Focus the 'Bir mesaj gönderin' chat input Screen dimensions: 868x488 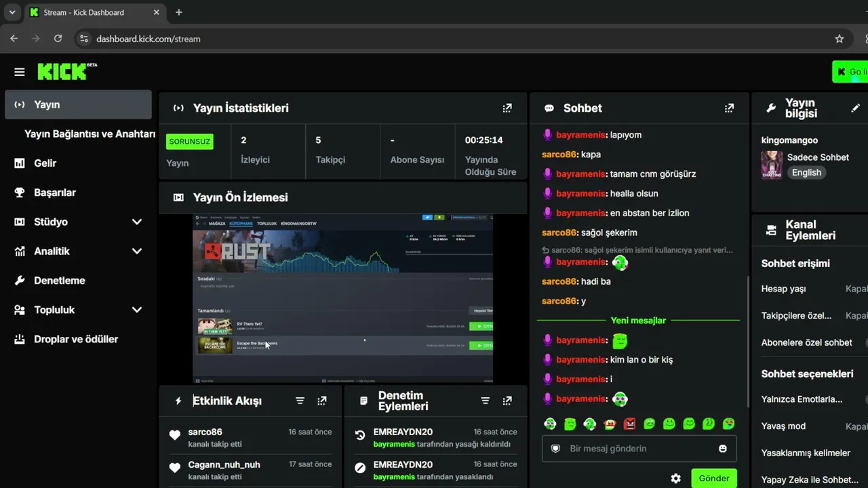point(639,449)
